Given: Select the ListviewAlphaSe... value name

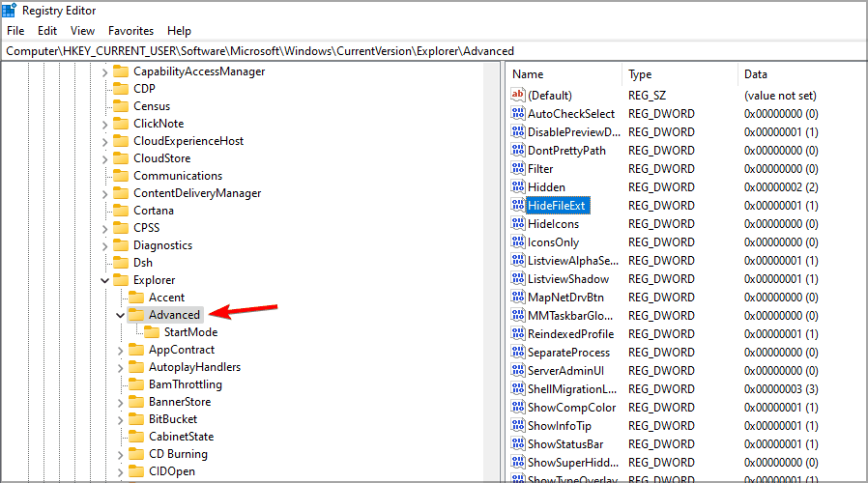Looking at the screenshot, I should (573, 260).
